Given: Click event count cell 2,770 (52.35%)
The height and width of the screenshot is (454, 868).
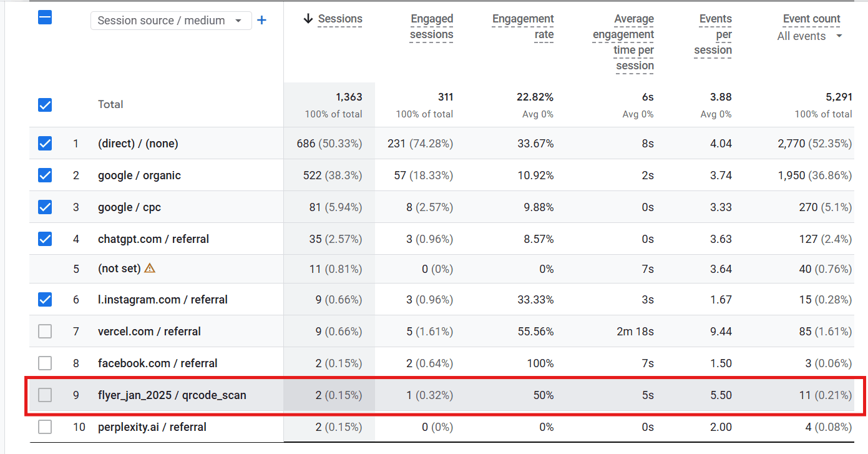Looking at the screenshot, I should (815, 144).
